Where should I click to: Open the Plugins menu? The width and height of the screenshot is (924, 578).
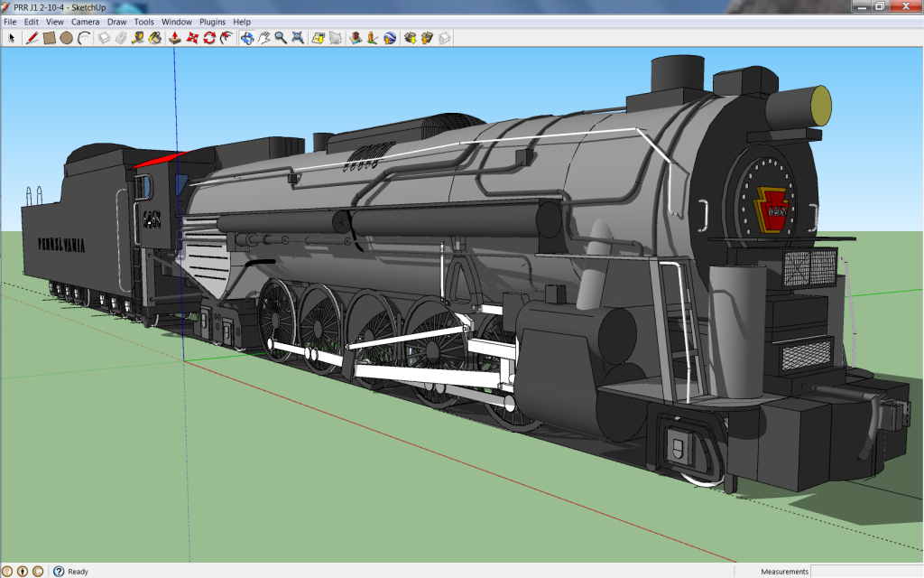click(x=212, y=22)
